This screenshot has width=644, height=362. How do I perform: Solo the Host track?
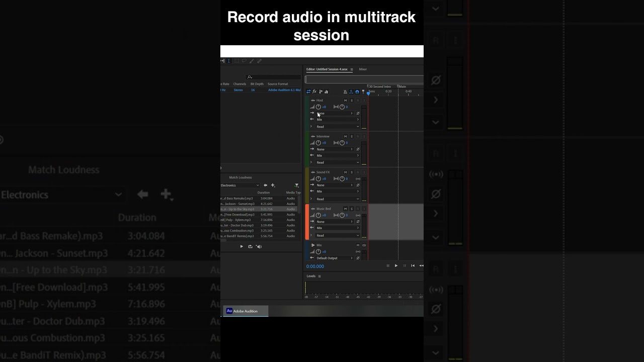[x=352, y=101]
